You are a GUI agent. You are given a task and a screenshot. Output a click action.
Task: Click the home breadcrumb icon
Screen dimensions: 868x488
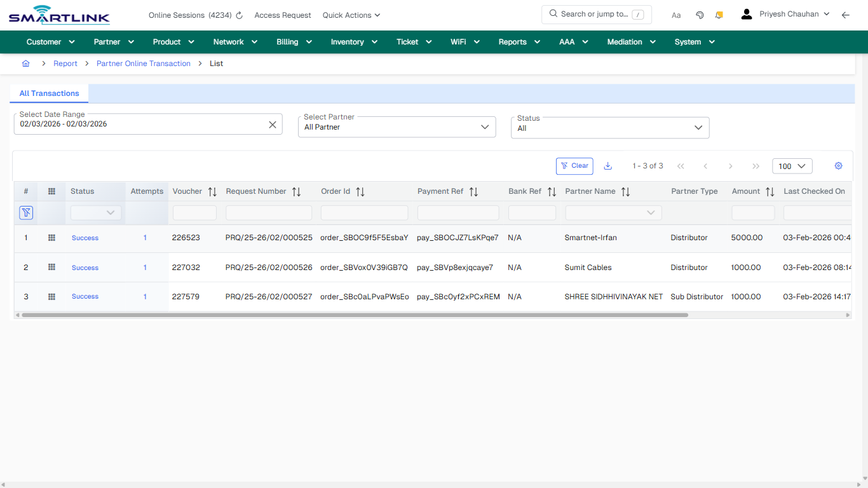[x=25, y=64]
